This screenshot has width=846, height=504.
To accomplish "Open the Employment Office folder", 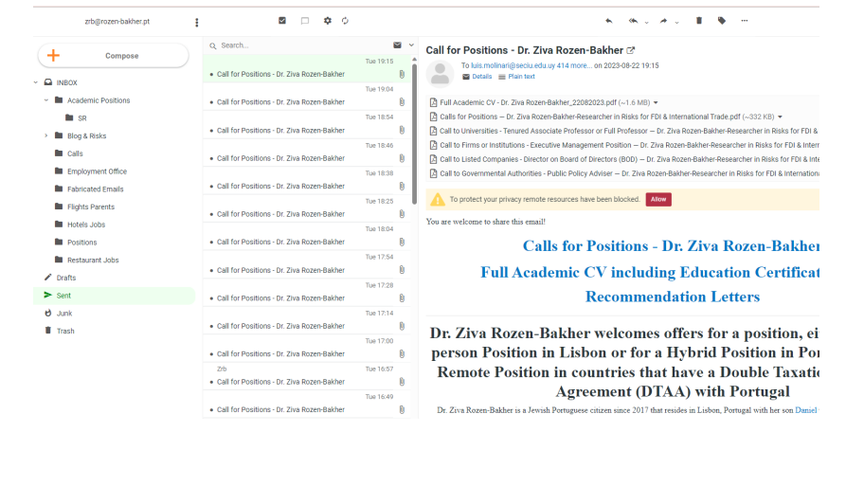I will [98, 171].
